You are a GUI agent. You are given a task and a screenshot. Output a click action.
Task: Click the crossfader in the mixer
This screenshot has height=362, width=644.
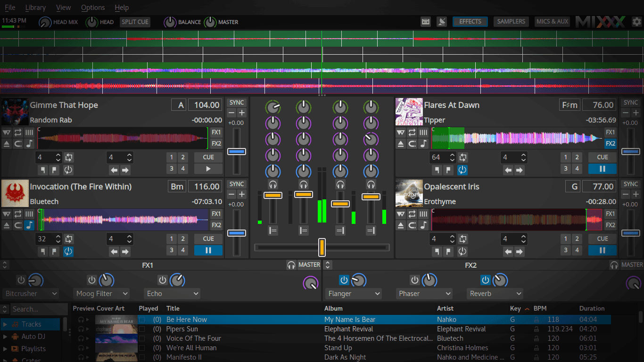click(x=322, y=247)
